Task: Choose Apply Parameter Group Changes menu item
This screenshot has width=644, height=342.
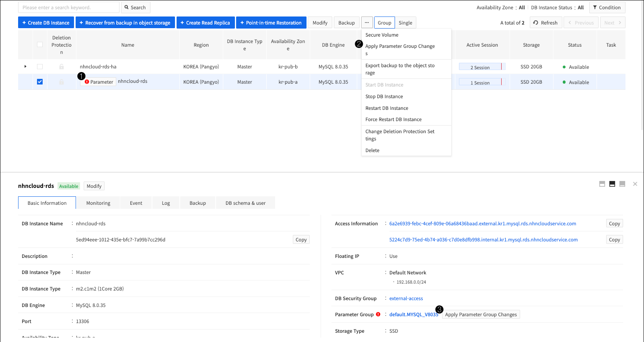Action: (x=406, y=50)
